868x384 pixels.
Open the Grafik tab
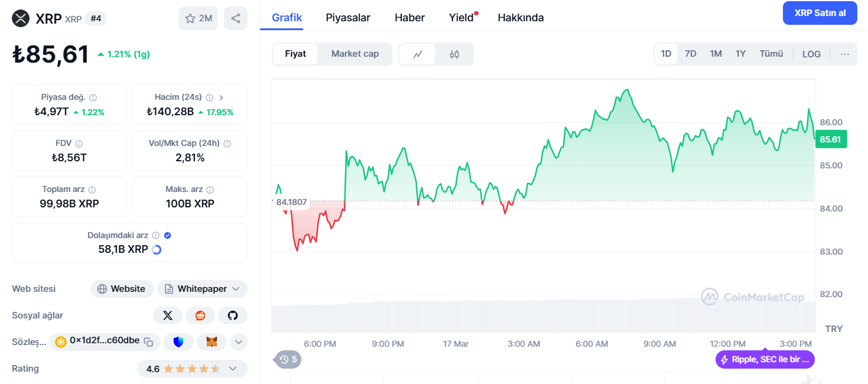pyautogui.click(x=287, y=18)
